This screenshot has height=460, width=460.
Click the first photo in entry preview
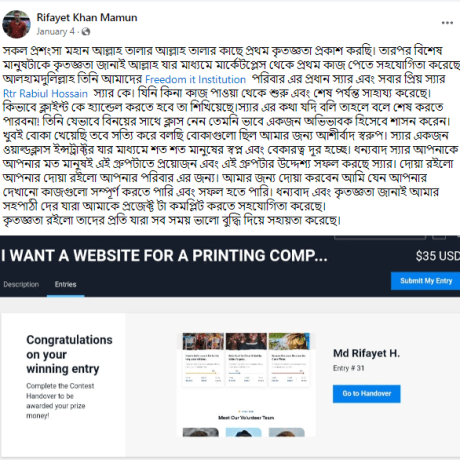tap(203, 341)
